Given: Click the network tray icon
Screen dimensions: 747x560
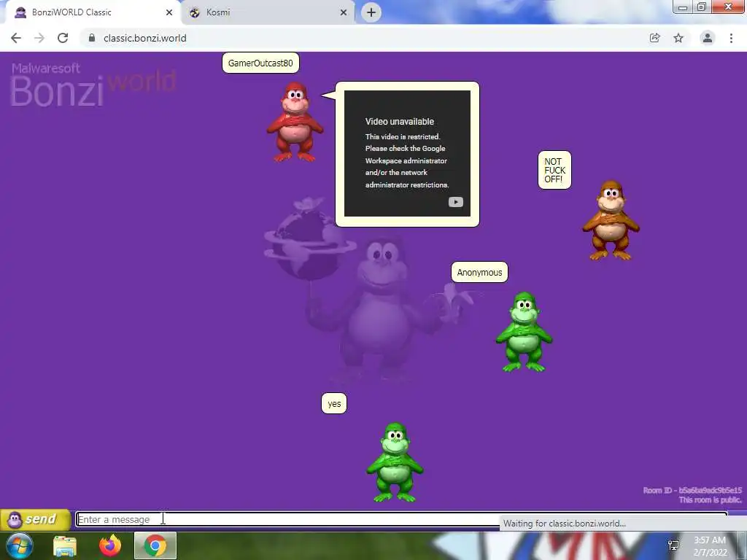Looking at the screenshot, I should [x=673, y=545].
